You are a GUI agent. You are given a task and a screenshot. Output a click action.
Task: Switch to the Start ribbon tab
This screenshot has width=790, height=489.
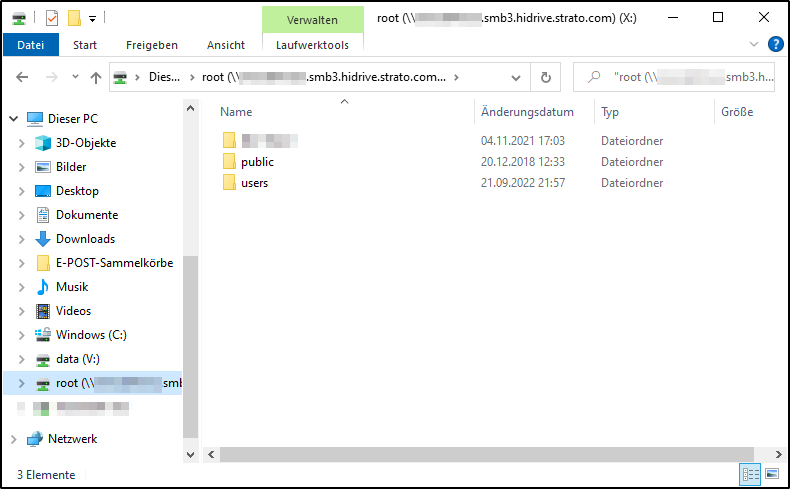pos(85,45)
